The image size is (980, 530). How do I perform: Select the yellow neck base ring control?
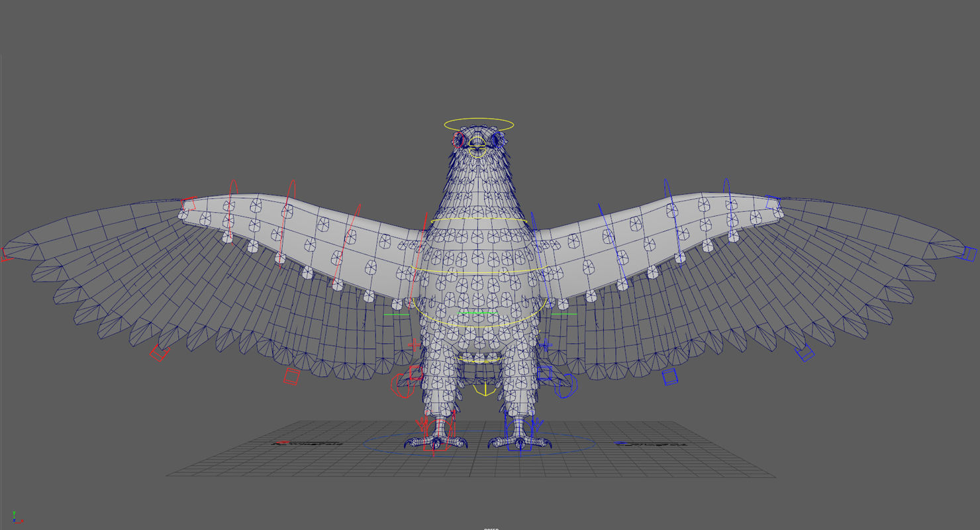479,221
